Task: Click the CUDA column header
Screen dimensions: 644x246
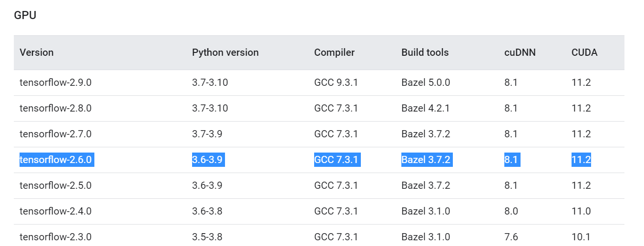Action: 584,52
